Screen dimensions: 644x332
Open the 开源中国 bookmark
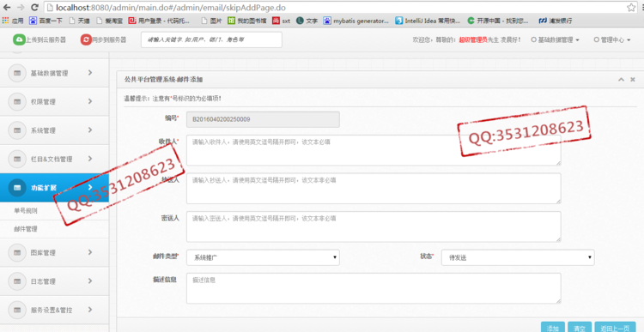(x=498, y=21)
